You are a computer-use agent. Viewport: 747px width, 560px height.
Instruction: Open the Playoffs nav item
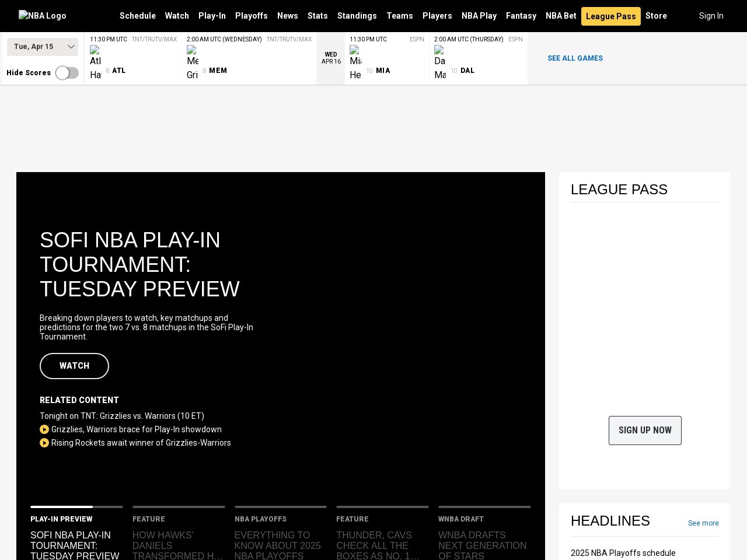[x=252, y=16]
